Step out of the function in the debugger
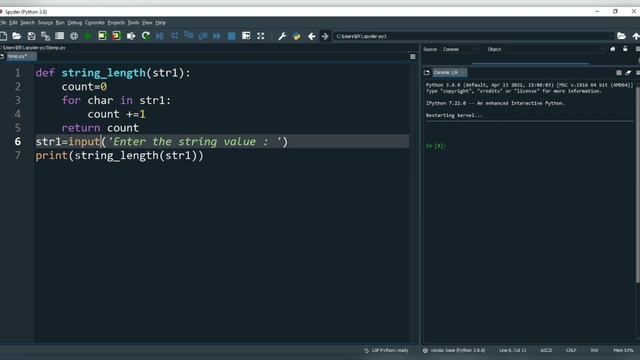640x360 pixels. [203, 36]
